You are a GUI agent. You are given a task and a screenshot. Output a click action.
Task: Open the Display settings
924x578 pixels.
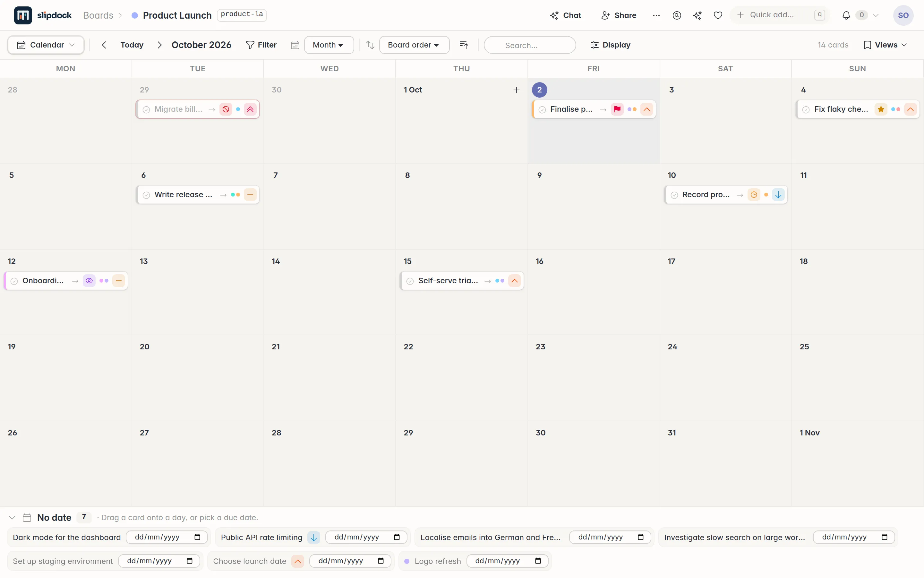tap(611, 45)
